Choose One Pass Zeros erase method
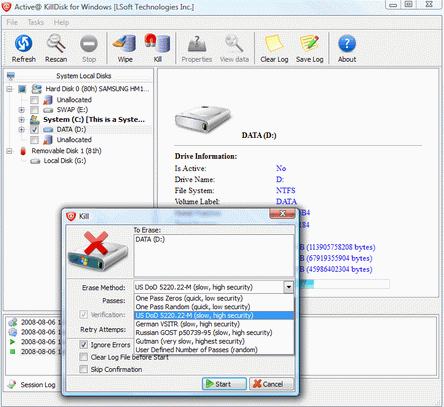 point(214,298)
